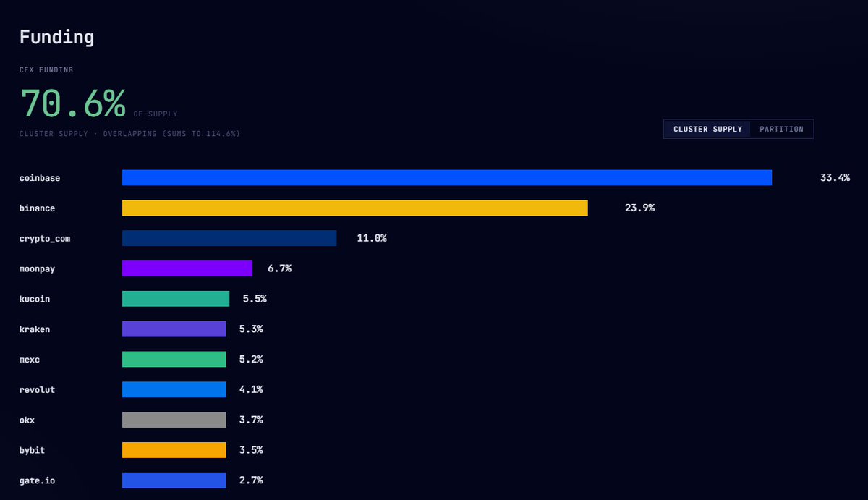Click the large 70.6% figure

72,103
